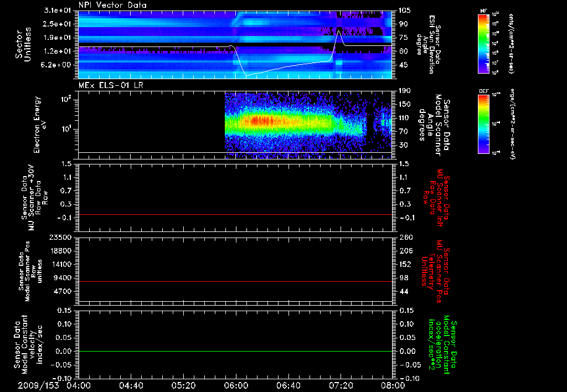The height and width of the screenshot is (392, 567).
Task: Click the '08:00' time axis label
Action: click(393, 385)
